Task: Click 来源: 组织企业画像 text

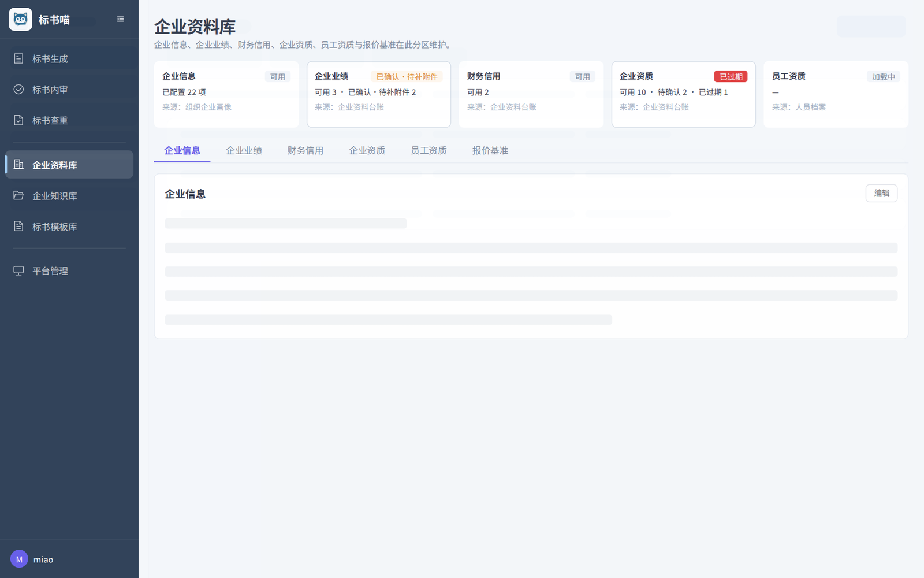Action: point(197,107)
